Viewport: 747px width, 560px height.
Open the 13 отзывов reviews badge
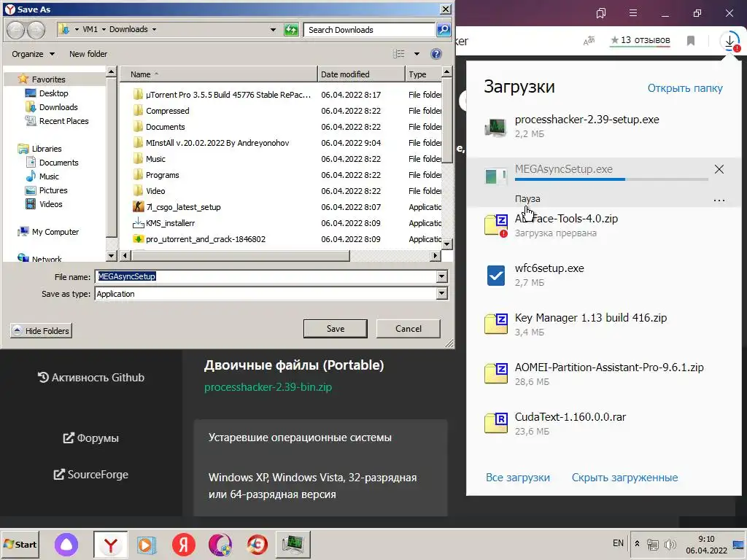(640, 40)
